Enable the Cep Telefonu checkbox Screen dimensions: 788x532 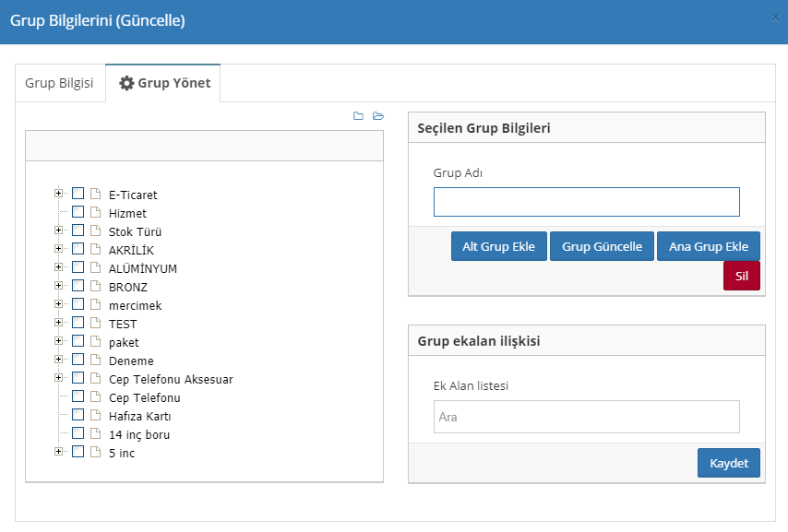78,396
